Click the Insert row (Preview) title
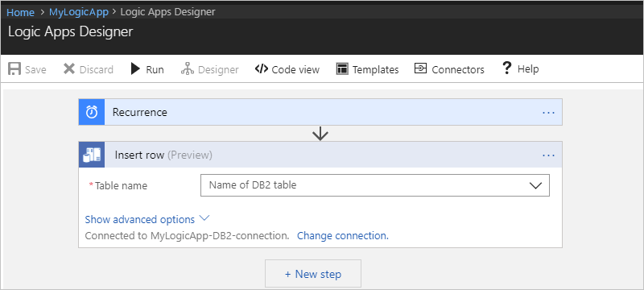The width and height of the screenshot is (644, 290). point(163,155)
